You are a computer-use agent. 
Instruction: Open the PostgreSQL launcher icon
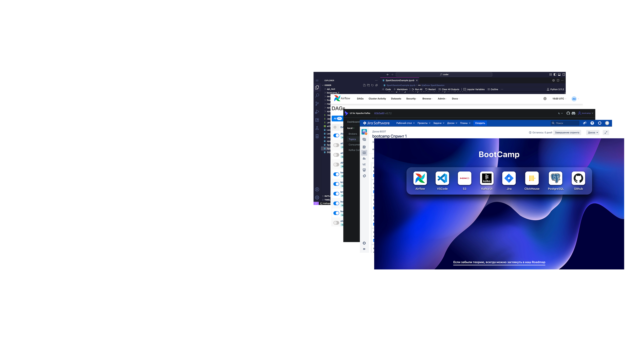point(556,178)
